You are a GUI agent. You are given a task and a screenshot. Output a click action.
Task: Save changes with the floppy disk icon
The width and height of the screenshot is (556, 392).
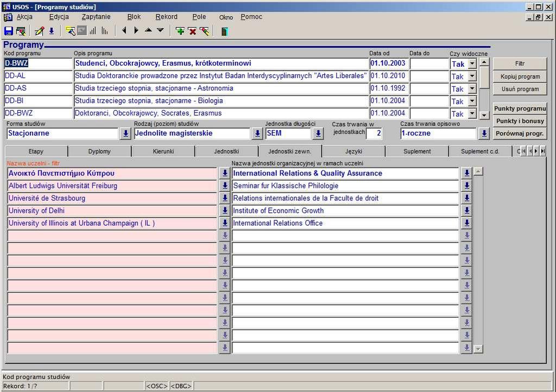point(9,31)
